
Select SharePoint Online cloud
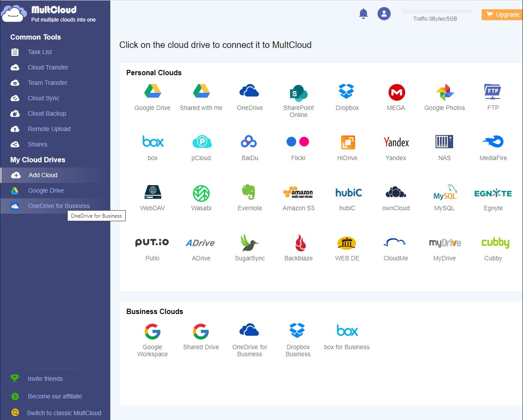point(298,101)
